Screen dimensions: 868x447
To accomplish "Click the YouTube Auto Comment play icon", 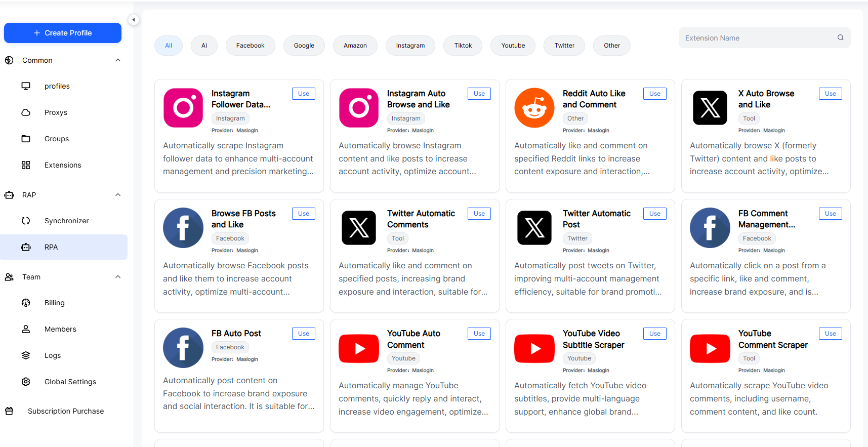I will (x=358, y=348).
